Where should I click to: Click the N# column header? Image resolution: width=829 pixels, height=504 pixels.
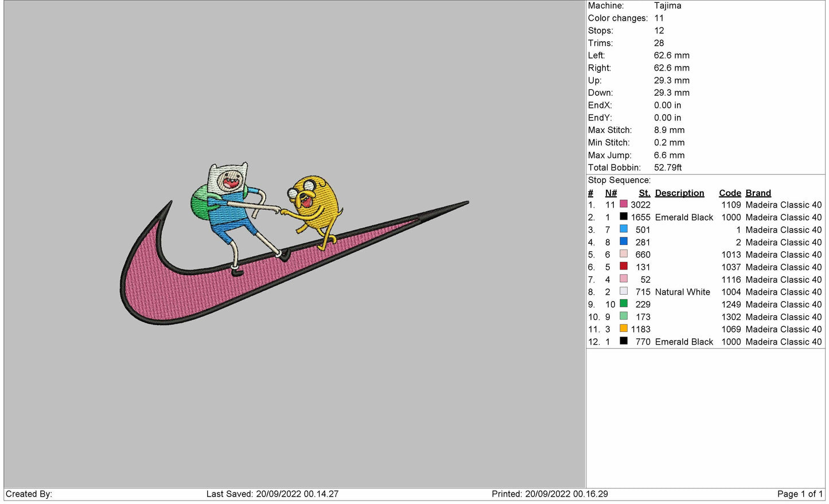611,193
